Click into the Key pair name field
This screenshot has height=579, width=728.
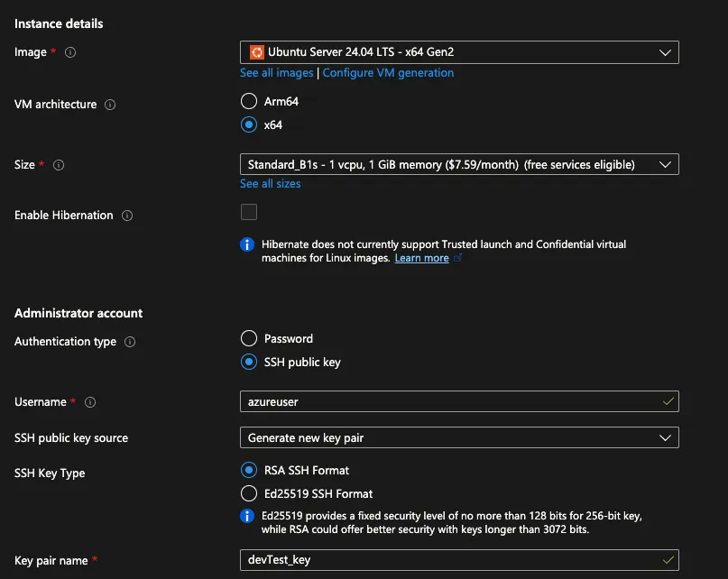(x=459, y=560)
